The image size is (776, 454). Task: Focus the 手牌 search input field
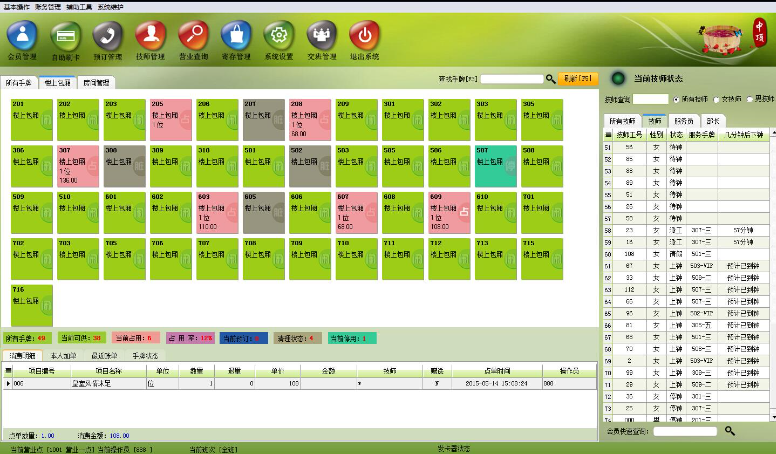tap(512, 79)
